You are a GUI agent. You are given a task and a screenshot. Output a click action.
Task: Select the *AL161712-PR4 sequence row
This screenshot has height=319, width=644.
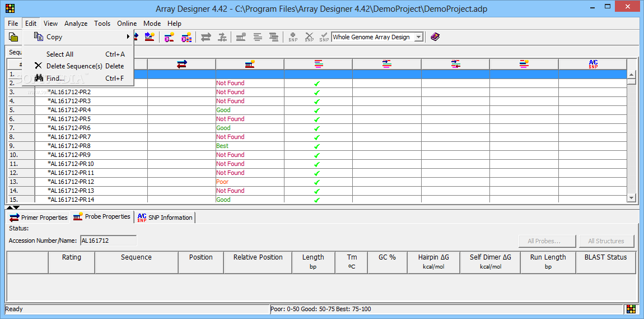(x=318, y=110)
